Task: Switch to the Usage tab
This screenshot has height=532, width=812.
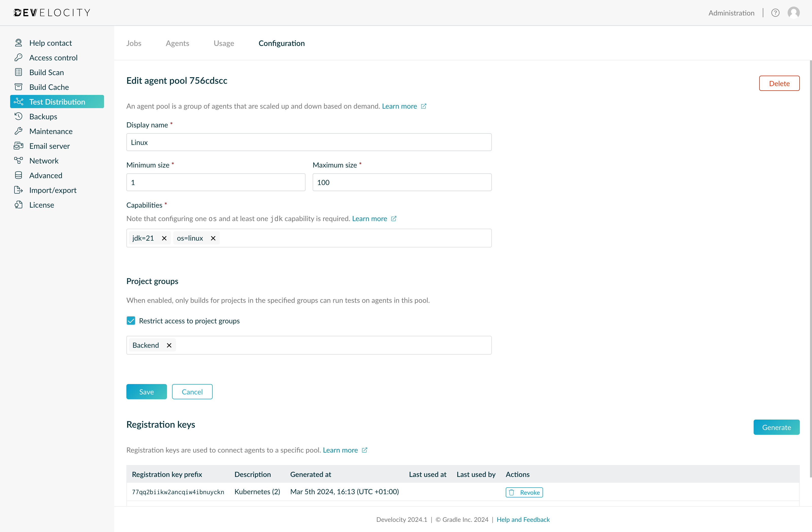Action: (224, 43)
